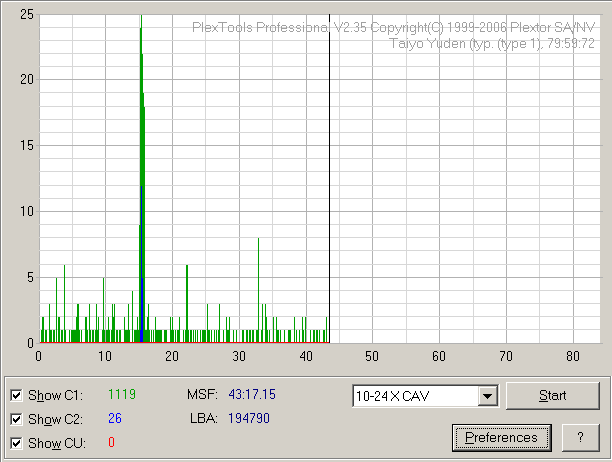This screenshot has width=612, height=462.
Task: Click the C2 error count 26
Action: [x=115, y=418]
